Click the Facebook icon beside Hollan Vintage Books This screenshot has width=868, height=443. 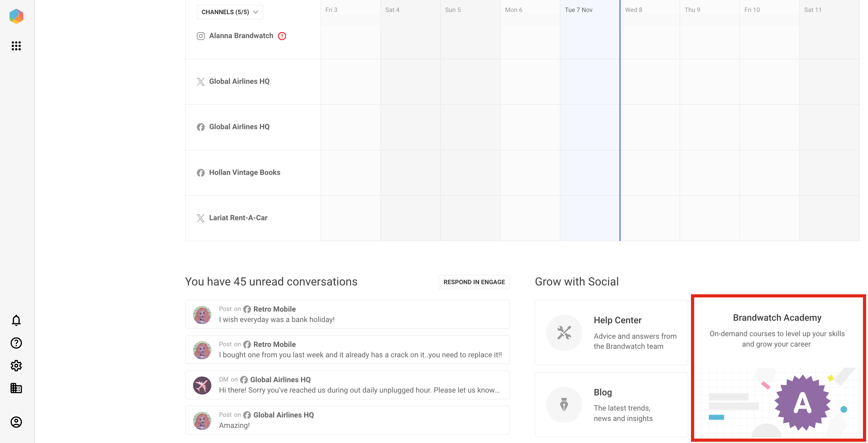click(201, 173)
